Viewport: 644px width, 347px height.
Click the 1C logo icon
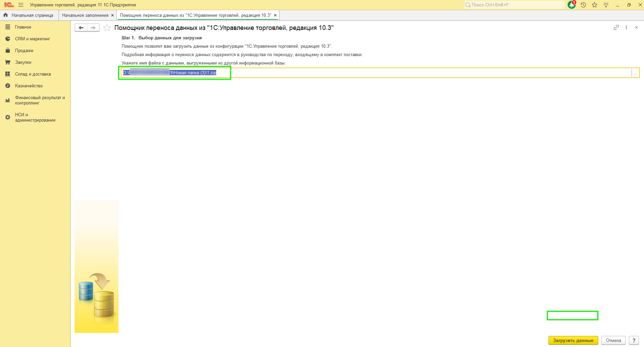pyautogui.click(x=9, y=5)
